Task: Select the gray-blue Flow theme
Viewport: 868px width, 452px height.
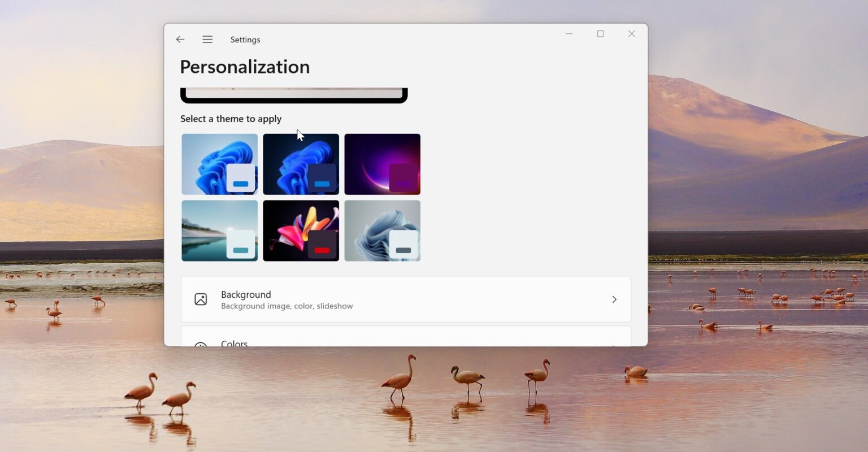Action: [x=382, y=231]
